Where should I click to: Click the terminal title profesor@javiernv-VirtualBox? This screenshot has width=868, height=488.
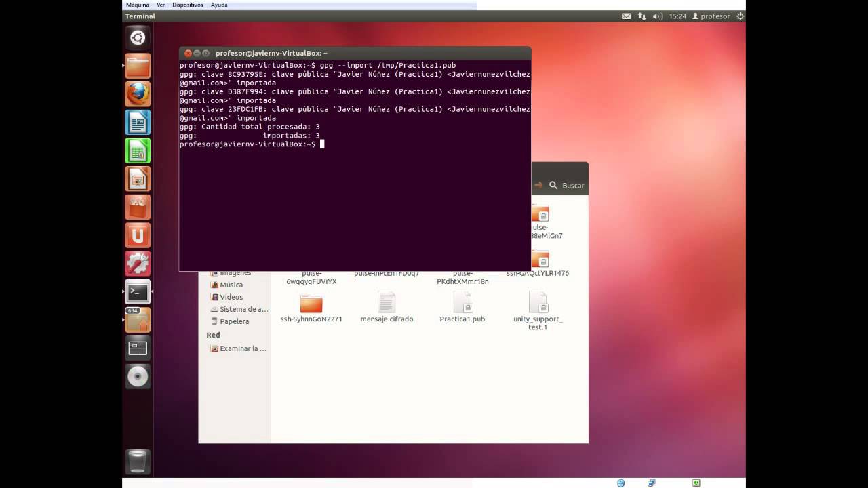tap(271, 53)
